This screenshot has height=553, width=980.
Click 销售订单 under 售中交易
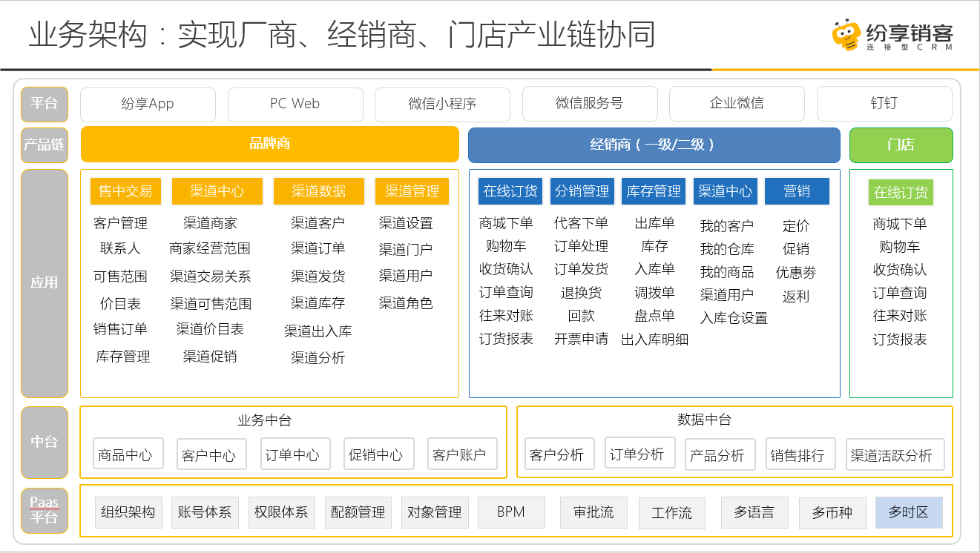tap(121, 329)
